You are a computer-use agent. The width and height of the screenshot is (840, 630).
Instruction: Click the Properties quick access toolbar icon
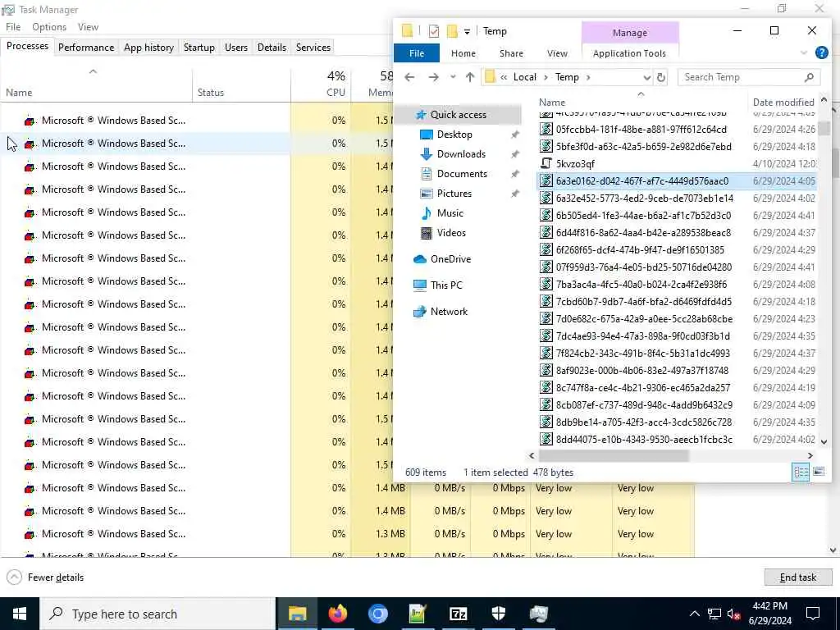433,31
